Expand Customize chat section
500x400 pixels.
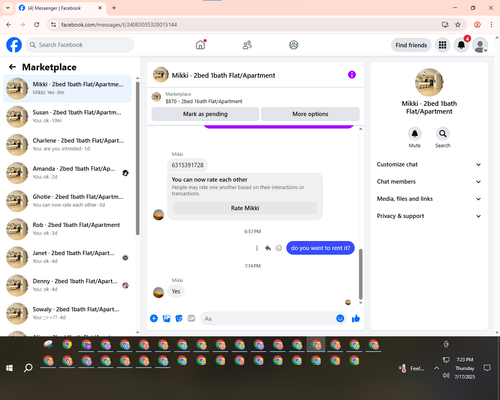pos(429,164)
